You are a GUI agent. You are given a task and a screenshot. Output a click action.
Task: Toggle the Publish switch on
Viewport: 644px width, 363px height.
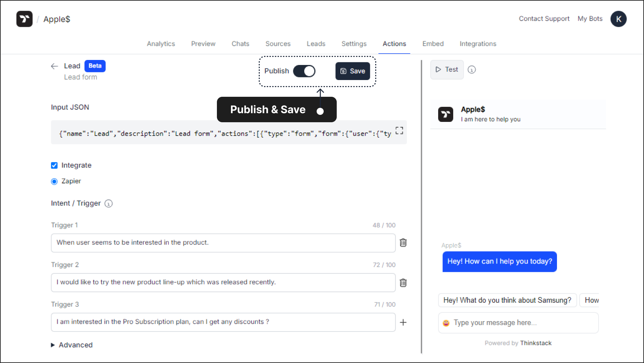pos(304,71)
